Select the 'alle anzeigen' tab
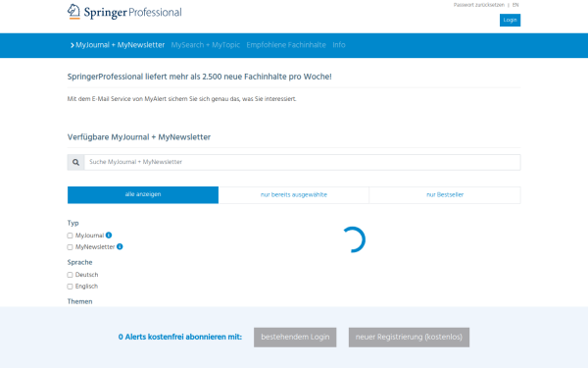The width and height of the screenshot is (588, 368). point(143,195)
